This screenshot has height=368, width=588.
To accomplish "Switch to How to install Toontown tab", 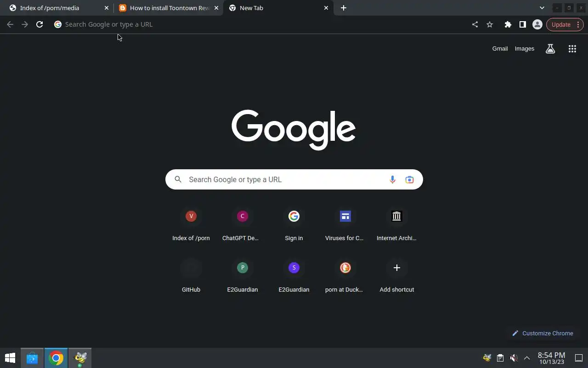I will [x=169, y=8].
